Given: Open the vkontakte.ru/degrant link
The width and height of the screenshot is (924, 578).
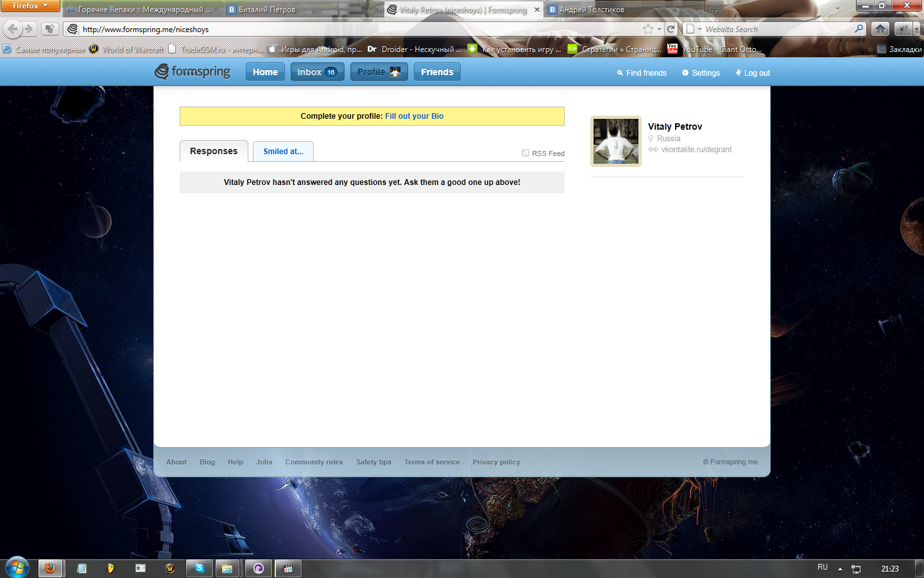Looking at the screenshot, I should [x=696, y=150].
